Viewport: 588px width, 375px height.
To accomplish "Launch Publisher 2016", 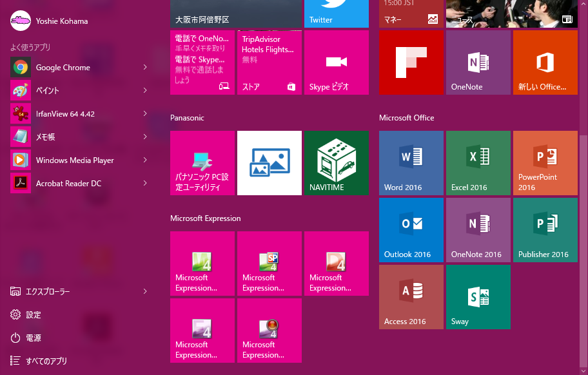I will pos(545,230).
